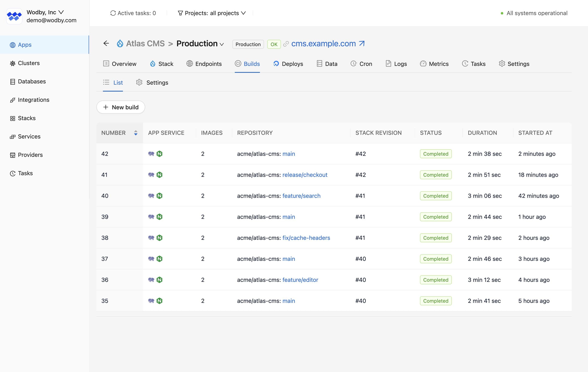Click the PHP elephant icon in build 38 row
The image size is (588, 372).
point(151,238)
